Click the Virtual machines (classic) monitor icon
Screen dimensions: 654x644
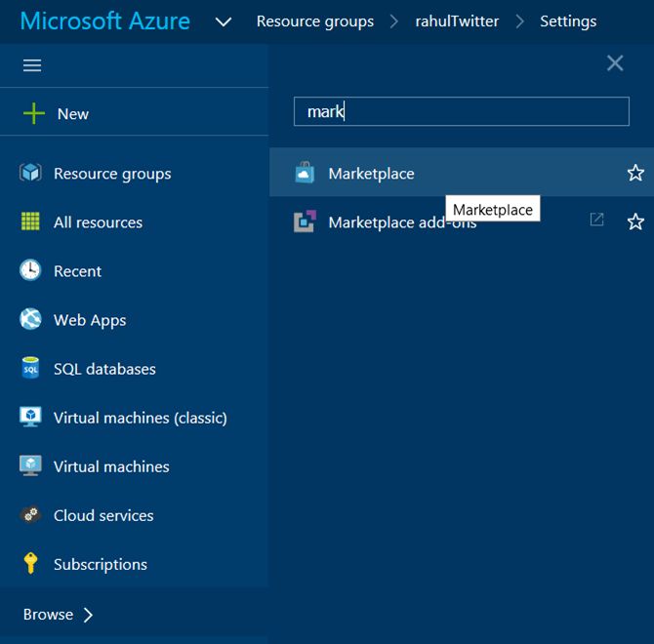[x=30, y=417]
